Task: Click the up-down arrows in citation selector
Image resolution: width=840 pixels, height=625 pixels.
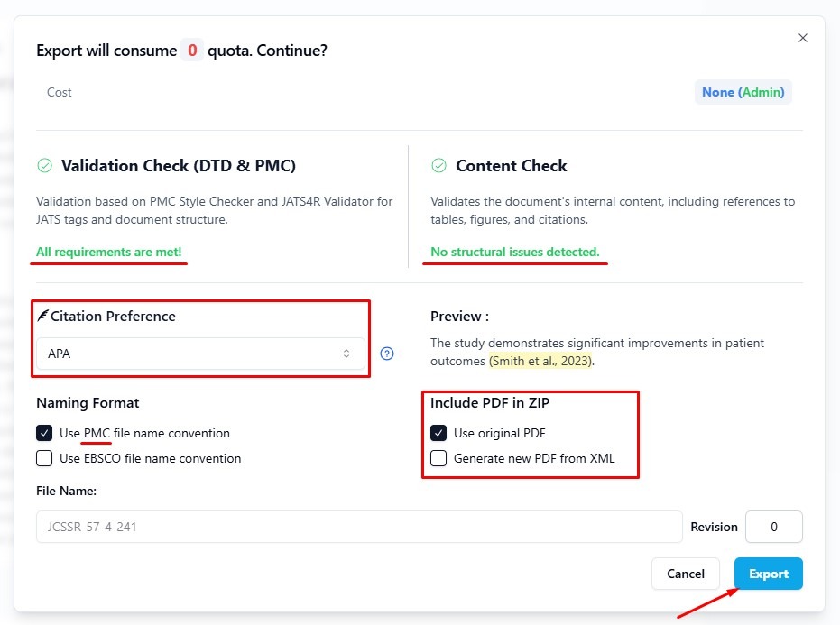Action: (x=346, y=354)
